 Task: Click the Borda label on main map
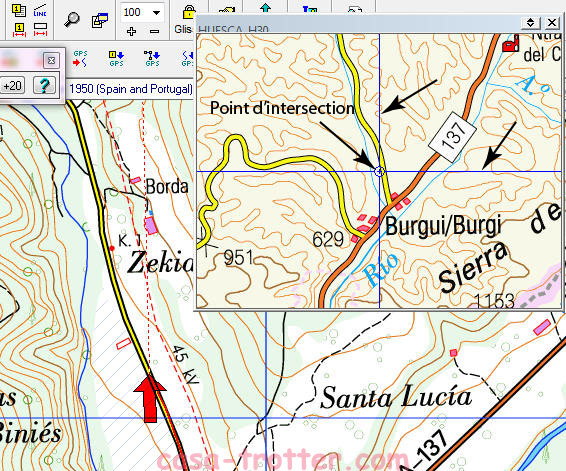point(167,187)
